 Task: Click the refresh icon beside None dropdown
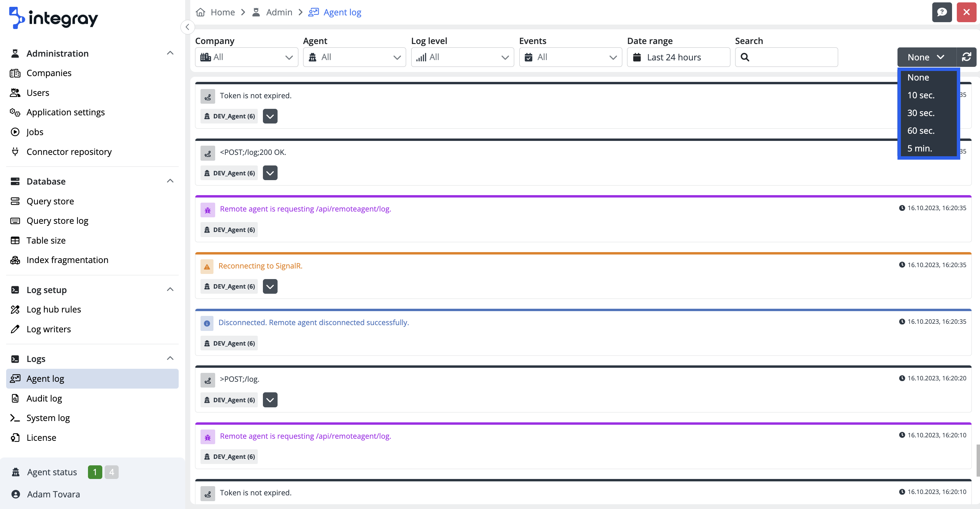(x=966, y=57)
